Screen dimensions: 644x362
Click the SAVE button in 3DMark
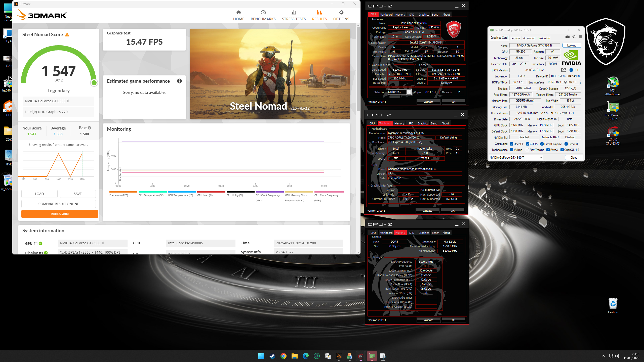[77, 194]
